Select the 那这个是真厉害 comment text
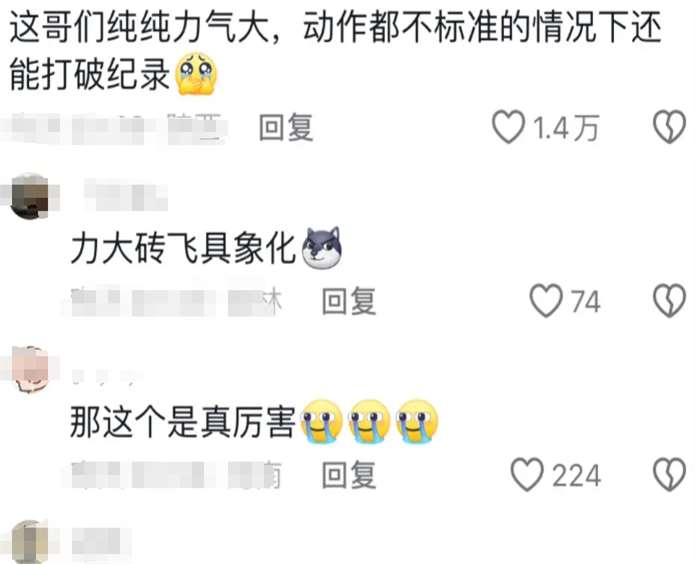The image size is (695, 564). point(183,422)
